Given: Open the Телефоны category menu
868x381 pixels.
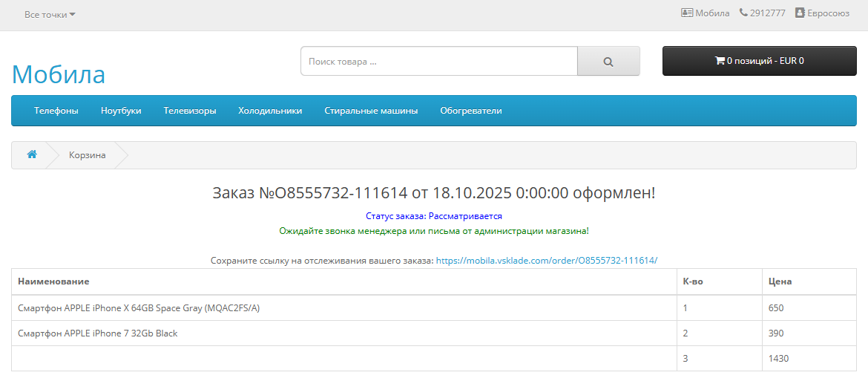Looking at the screenshot, I should pos(56,111).
